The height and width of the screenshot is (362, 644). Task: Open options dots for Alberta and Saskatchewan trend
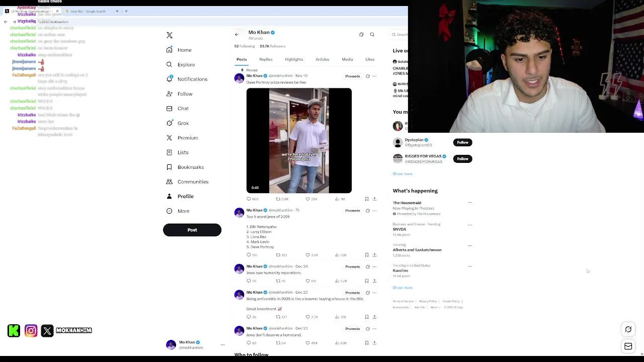pos(470,245)
